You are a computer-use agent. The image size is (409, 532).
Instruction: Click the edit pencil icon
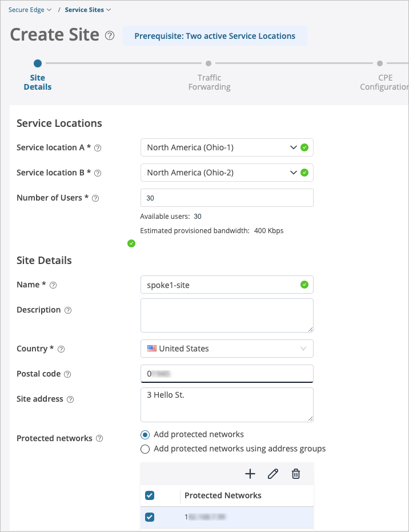[x=273, y=474]
